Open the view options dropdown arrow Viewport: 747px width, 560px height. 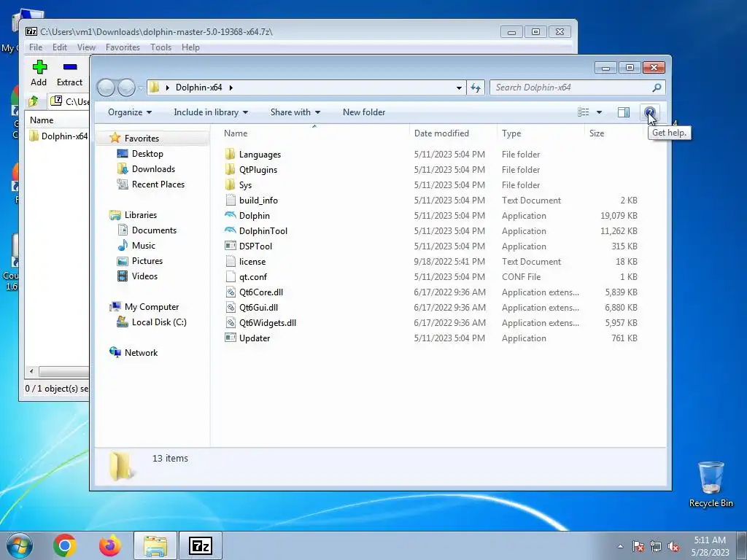click(599, 112)
